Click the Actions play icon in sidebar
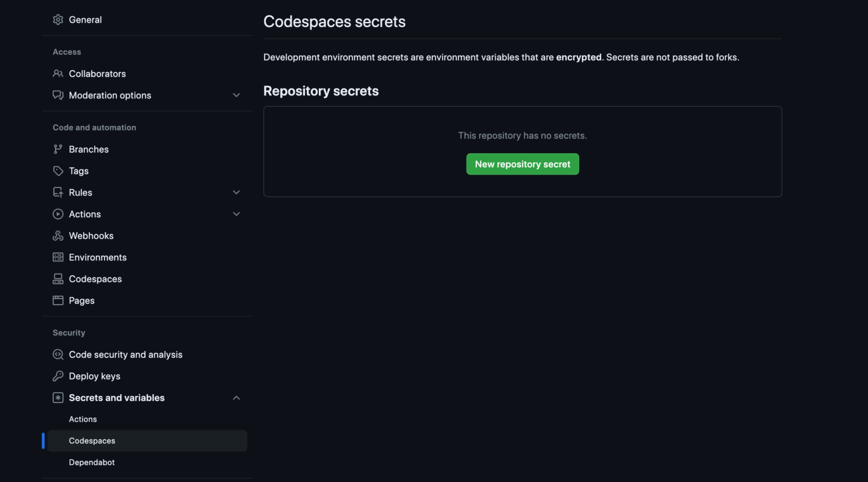This screenshot has width=868, height=482. (58, 214)
